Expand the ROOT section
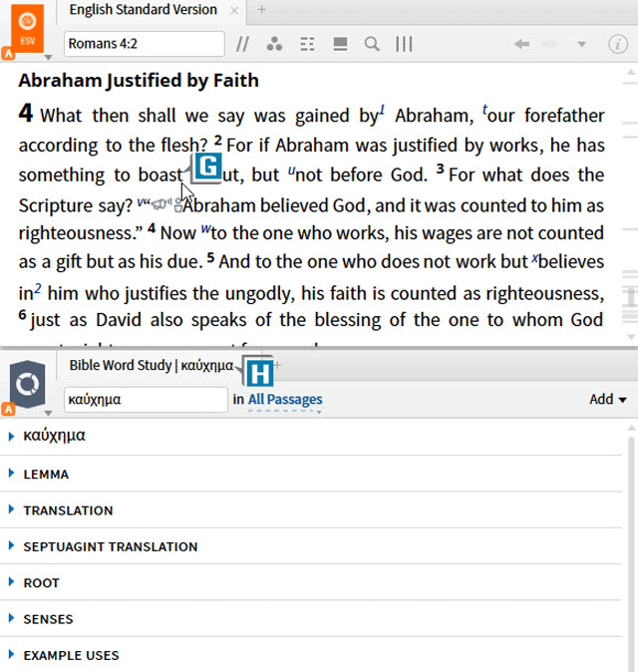Viewport: 638px width, 672px height. click(11, 581)
